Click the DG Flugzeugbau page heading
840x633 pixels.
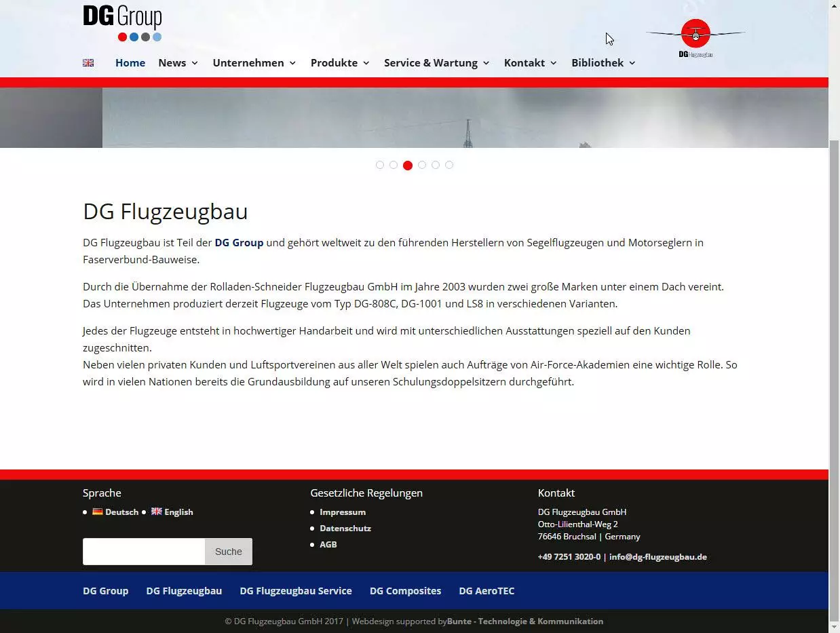(x=166, y=211)
